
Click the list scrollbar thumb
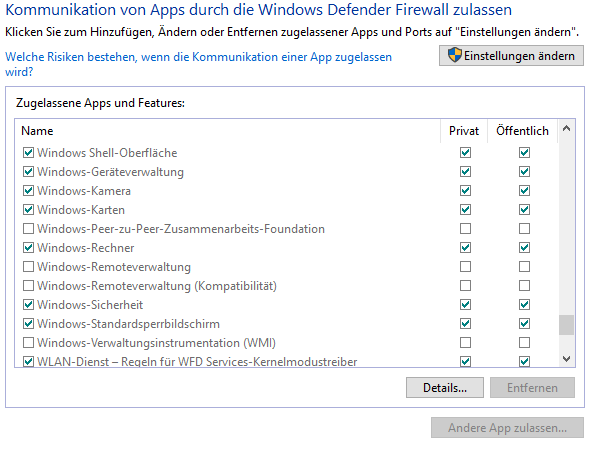566,325
